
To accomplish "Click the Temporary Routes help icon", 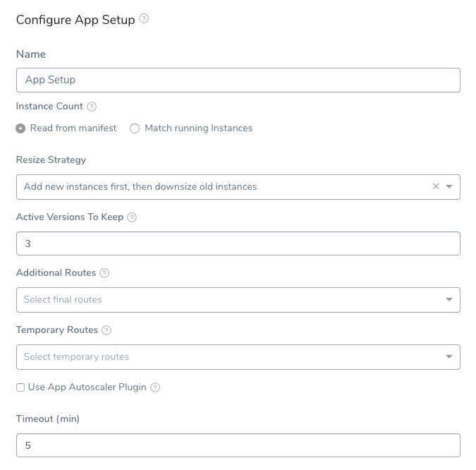I will click(106, 330).
